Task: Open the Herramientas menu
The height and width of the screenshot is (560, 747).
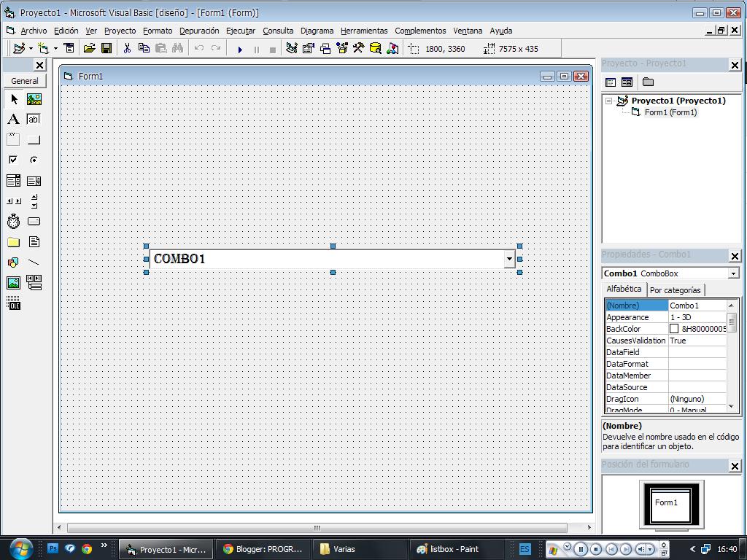Action: point(364,31)
